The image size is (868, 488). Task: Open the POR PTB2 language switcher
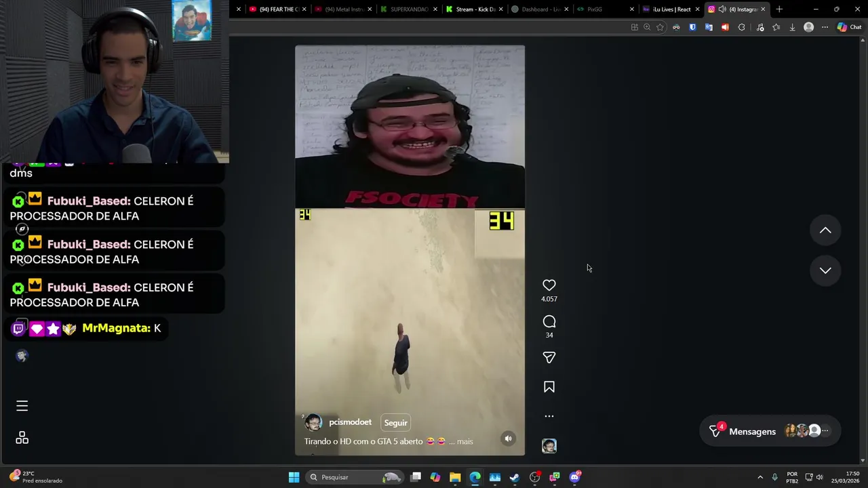click(x=792, y=477)
